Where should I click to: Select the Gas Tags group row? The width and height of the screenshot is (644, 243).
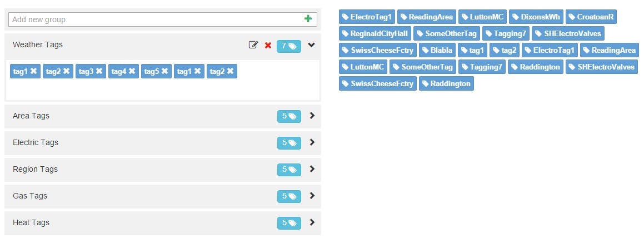(139, 196)
